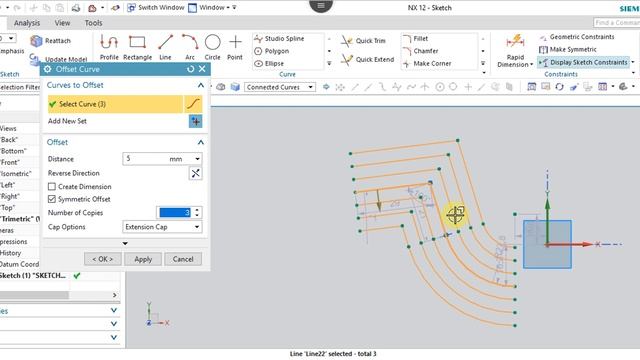Apply Make Symmetric constraint

[x=568, y=50]
